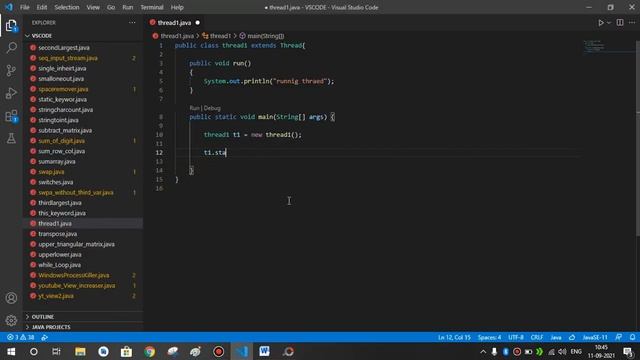Open the Extensions view icon
The image size is (640, 360).
click(x=11, y=116)
